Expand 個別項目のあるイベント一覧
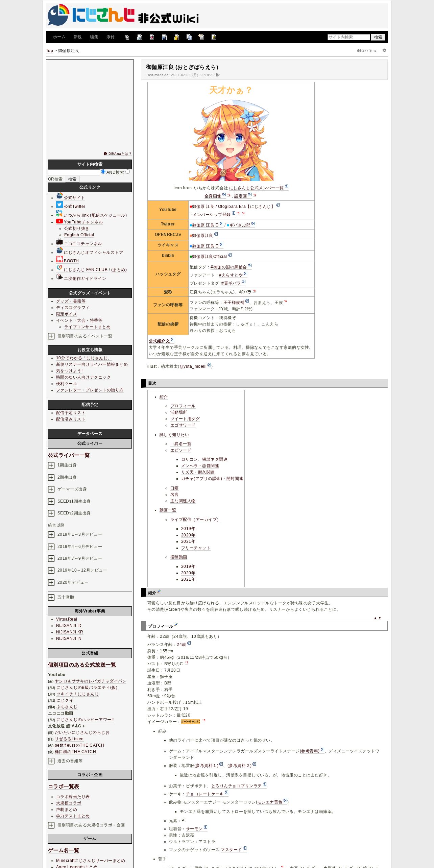Viewport: 434px width, 868px height. point(51,336)
